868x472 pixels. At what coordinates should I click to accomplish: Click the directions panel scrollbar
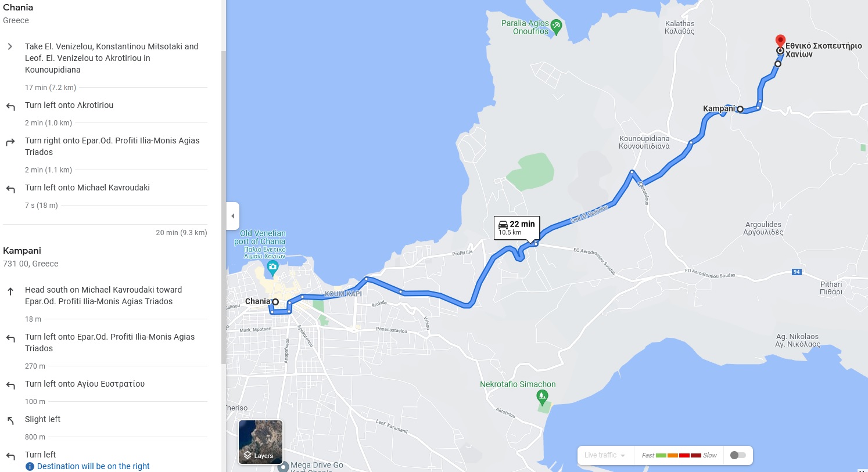tap(224, 207)
